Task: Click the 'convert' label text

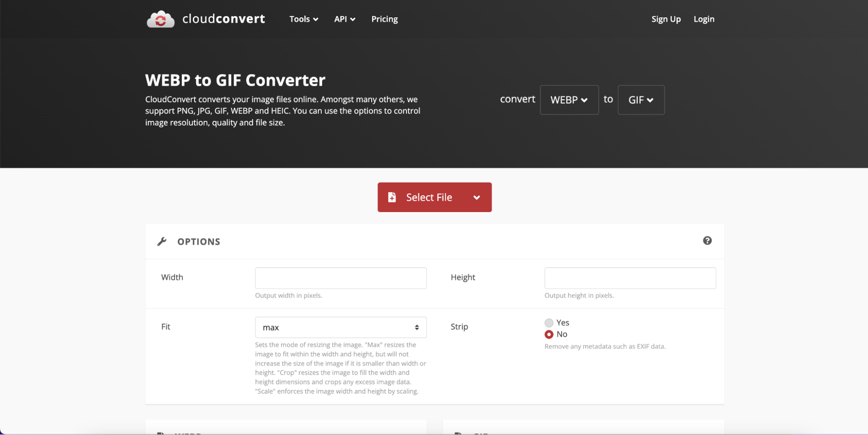Action: tap(518, 99)
